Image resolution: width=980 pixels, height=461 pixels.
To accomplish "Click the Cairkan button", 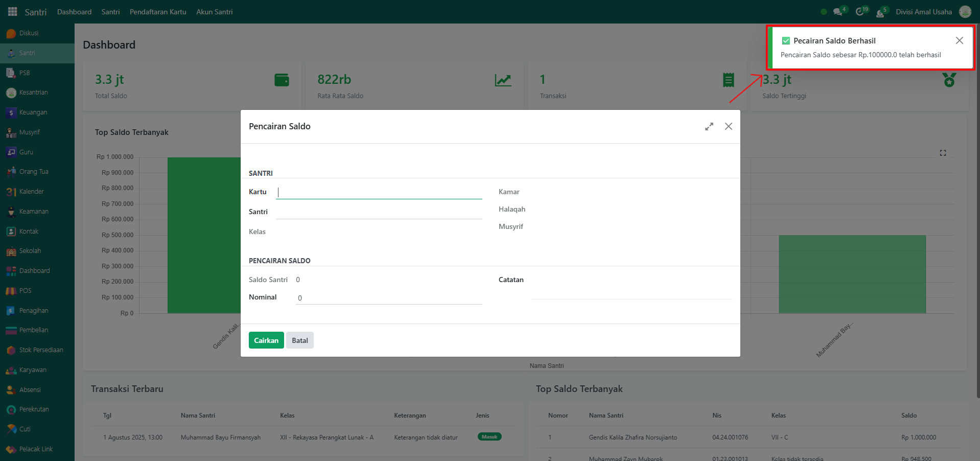I will (266, 340).
